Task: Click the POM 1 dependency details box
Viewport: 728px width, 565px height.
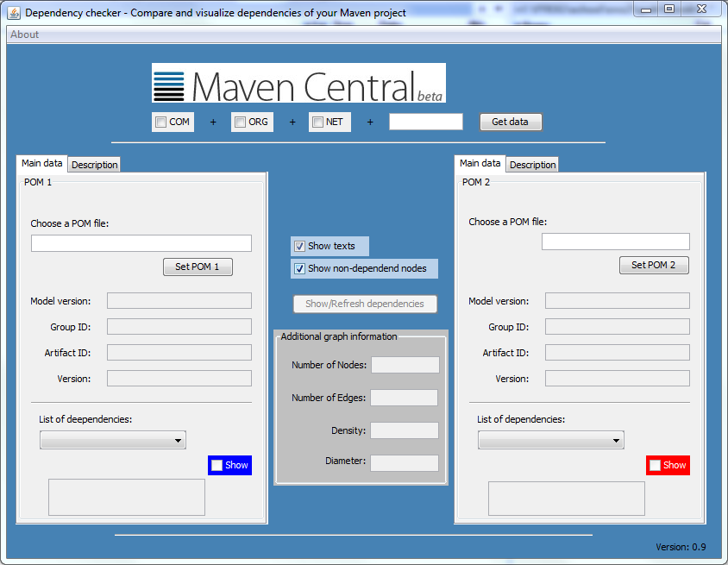Action: tap(127, 497)
